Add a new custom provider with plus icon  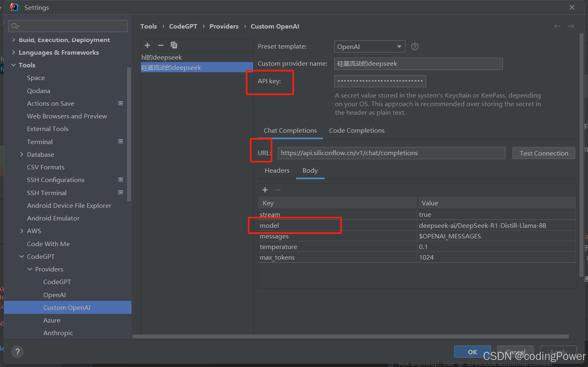pos(147,45)
